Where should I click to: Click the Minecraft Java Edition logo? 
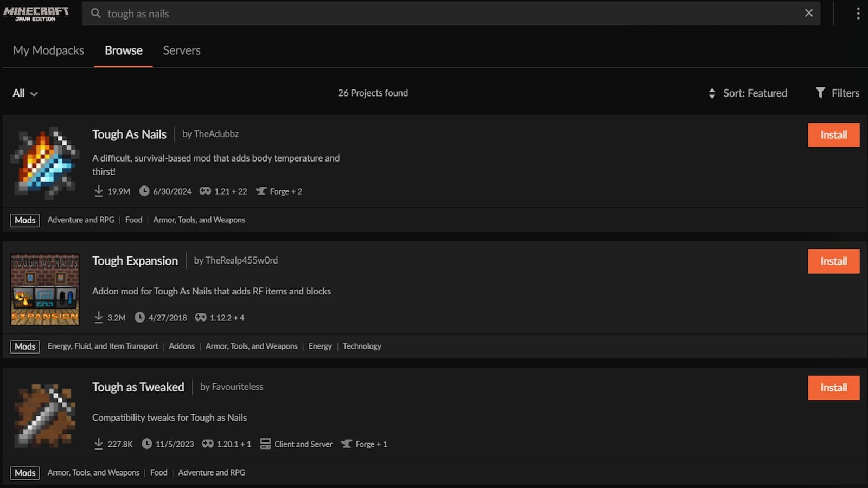36,14
